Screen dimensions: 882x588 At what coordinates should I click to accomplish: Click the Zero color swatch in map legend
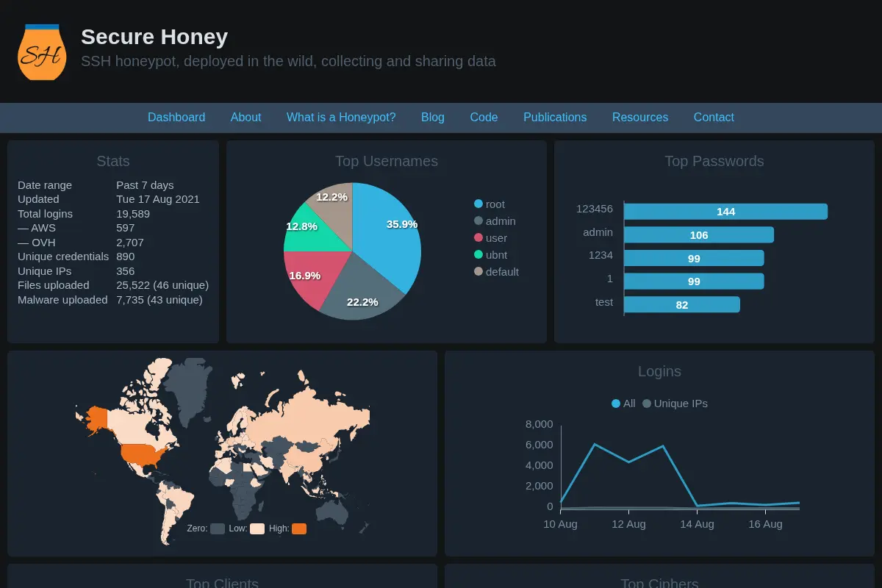click(218, 528)
